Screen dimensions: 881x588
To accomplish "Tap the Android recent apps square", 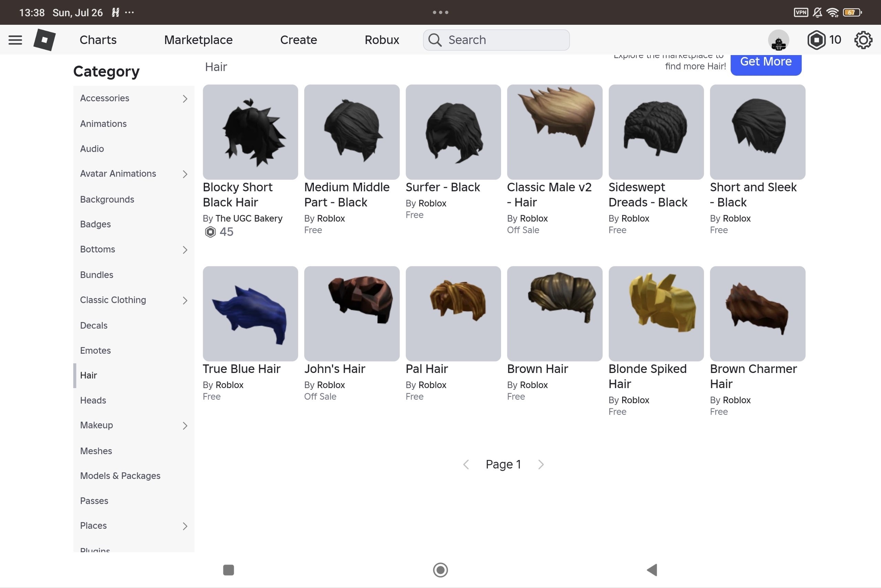I will point(229,570).
